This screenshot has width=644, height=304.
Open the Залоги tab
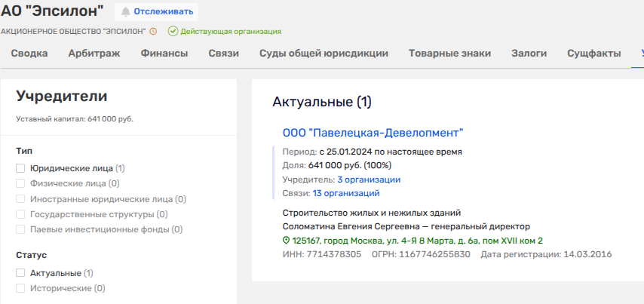point(529,54)
